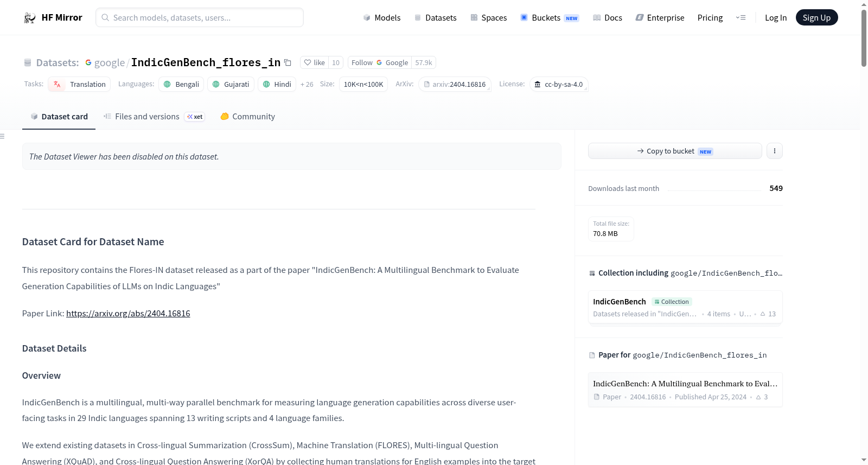The height and width of the screenshot is (465, 868).
Task: Click the page vertical scrollbar thumb
Action: pyautogui.click(x=864, y=38)
